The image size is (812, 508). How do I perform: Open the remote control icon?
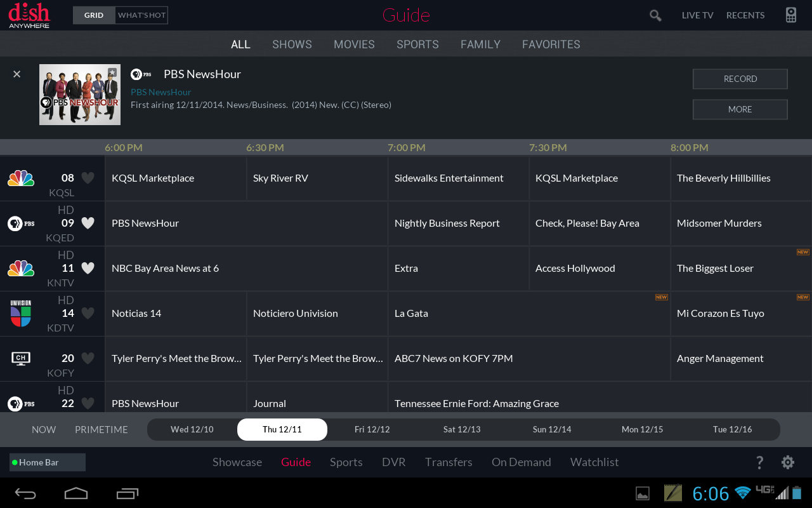point(791,15)
